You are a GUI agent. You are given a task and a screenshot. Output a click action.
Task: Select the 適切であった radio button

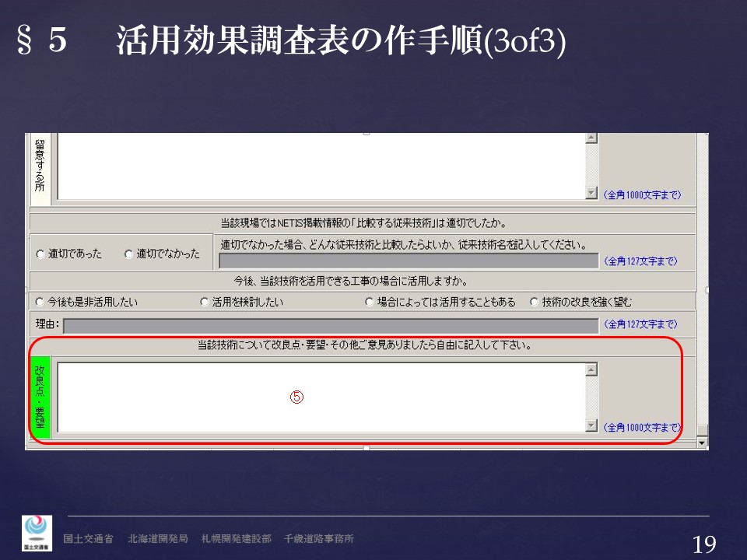[x=40, y=254]
